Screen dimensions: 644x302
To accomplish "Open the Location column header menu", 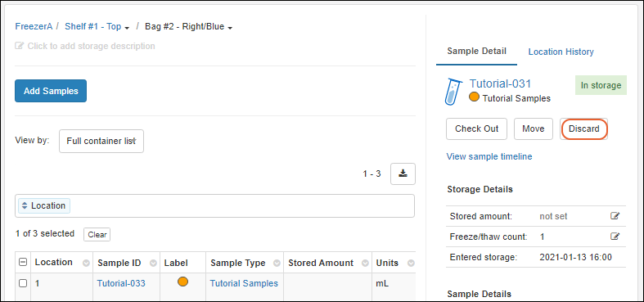I will click(86, 263).
